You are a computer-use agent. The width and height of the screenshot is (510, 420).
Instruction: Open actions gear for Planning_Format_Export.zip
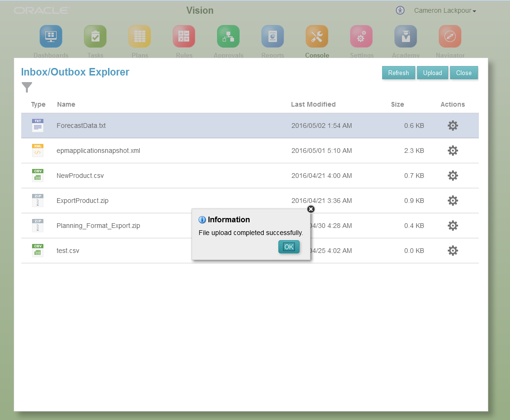(453, 226)
